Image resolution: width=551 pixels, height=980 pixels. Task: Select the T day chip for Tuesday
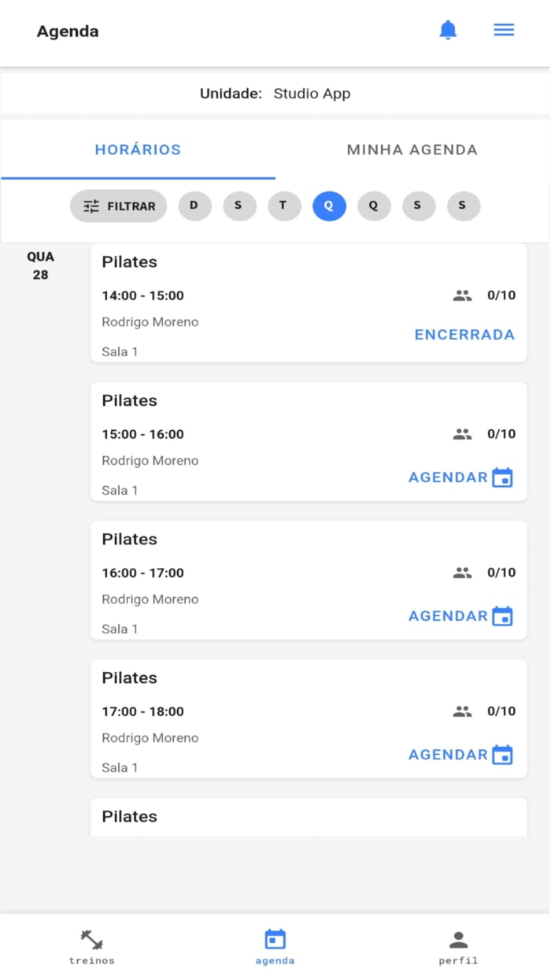pyautogui.click(x=284, y=205)
